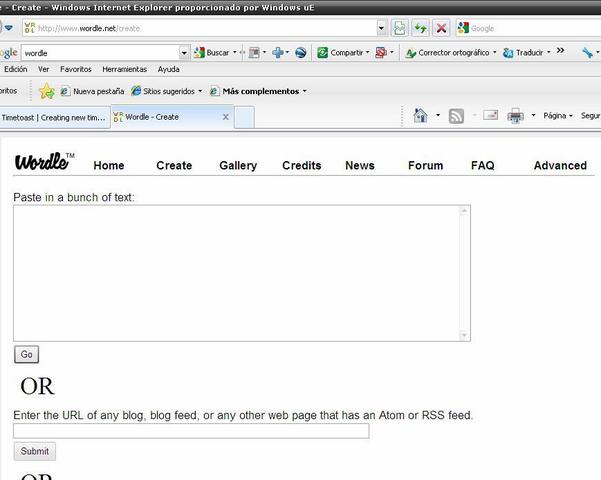Click the Más complementos favorites link
The height and width of the screenshot is (480, 601).
255,91
